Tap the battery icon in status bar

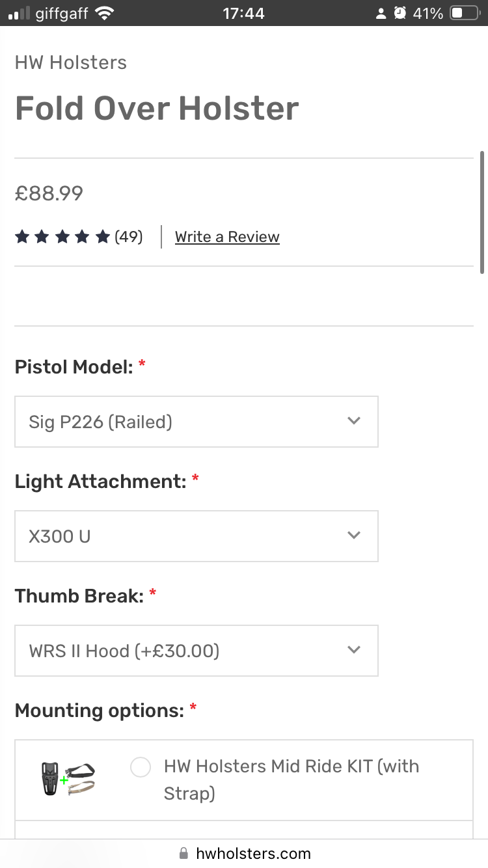pos(465,13)
